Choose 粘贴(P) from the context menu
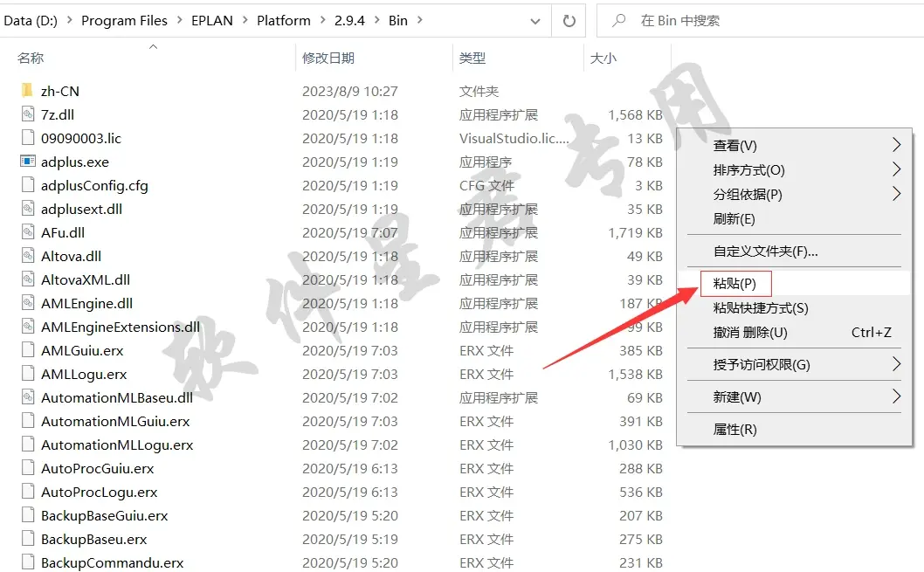 795,283
